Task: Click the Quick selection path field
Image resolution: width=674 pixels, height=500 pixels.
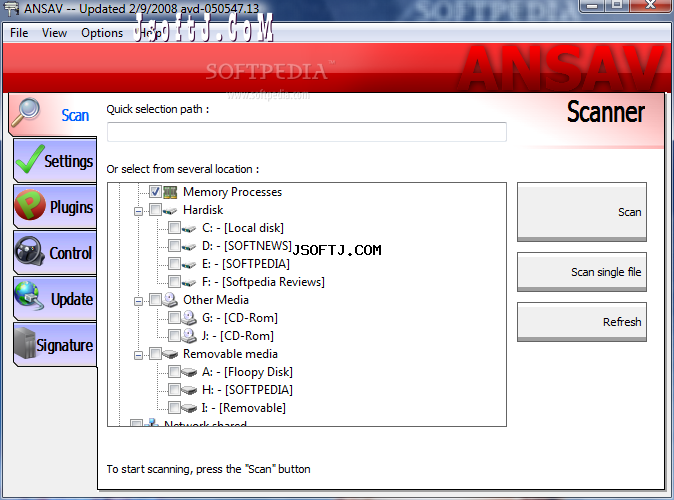Action: click(306, 132)
